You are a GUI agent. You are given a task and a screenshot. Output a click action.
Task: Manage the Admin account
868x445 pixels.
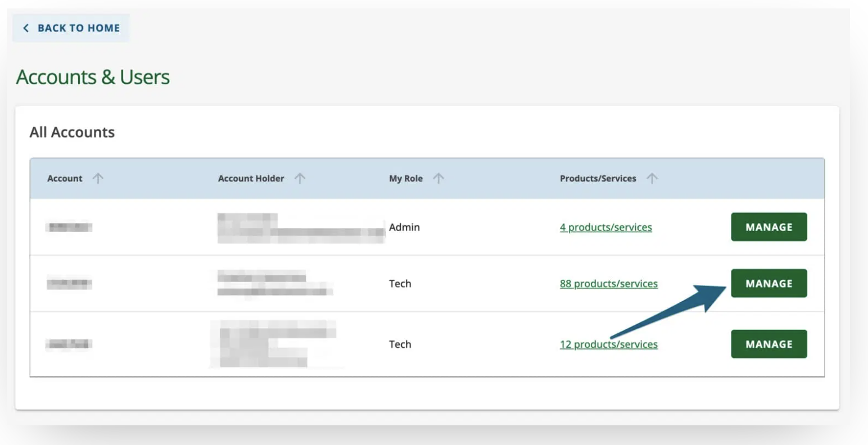(768, 226)
